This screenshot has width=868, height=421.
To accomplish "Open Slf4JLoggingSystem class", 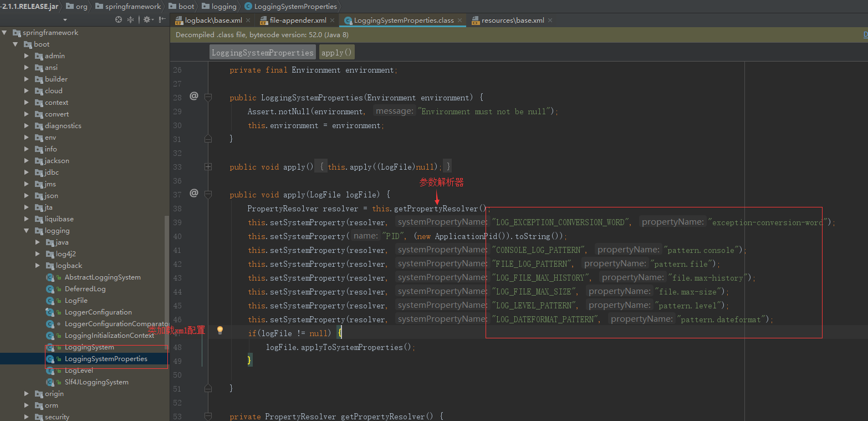I will [x=96, y=382].
